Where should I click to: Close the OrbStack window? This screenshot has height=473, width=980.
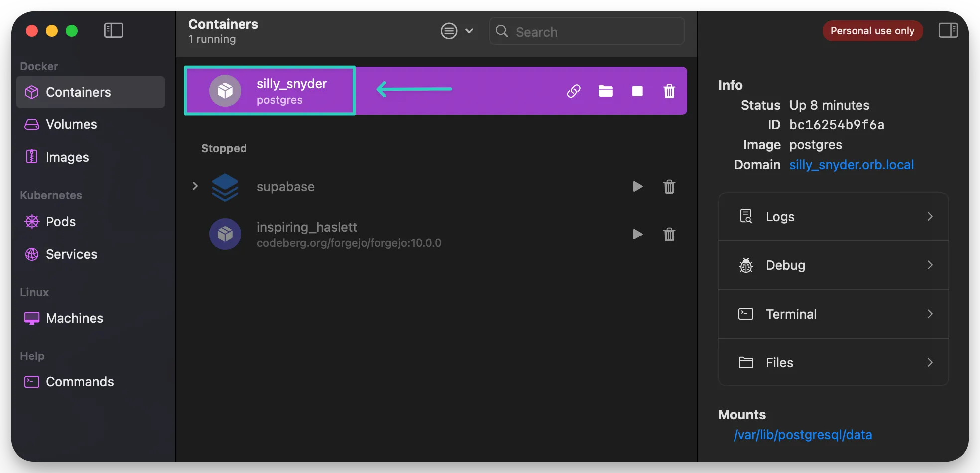click(x=32, y=31)
